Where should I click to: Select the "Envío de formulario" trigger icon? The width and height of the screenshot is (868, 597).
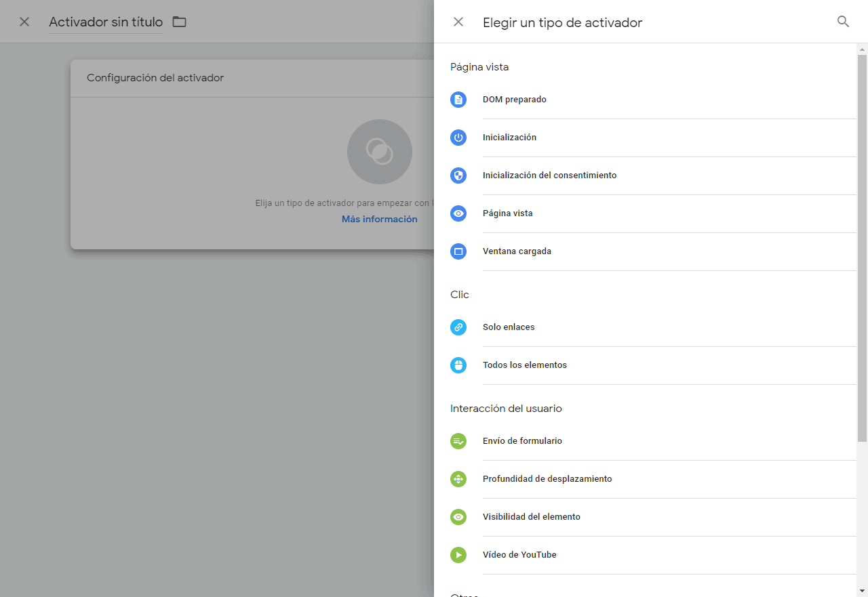coord(458,440)
